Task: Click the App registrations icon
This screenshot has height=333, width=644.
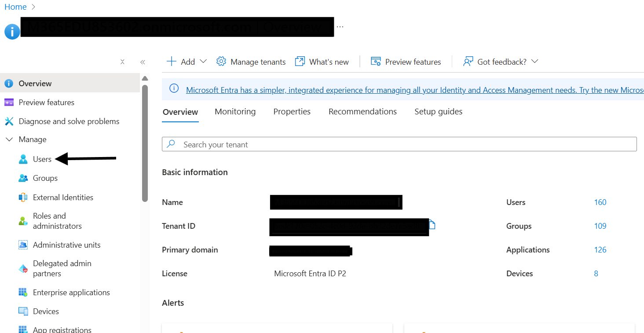Action: 23,329
